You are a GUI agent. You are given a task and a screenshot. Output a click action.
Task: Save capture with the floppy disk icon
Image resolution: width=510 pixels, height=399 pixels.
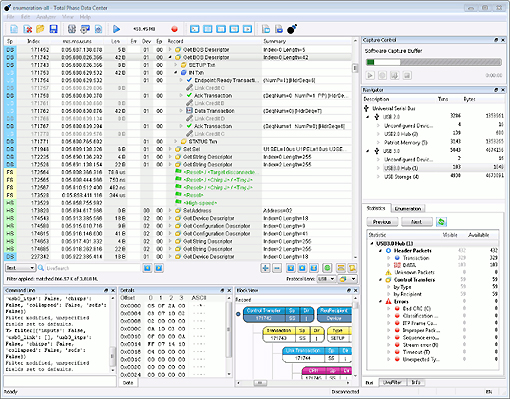coord(53,29)
